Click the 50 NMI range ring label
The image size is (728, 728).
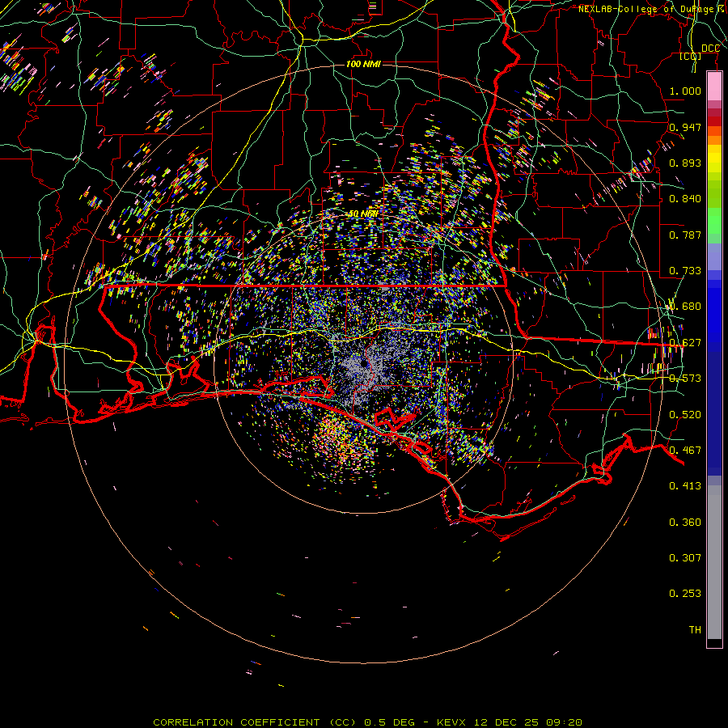click(x=363, y=214)
